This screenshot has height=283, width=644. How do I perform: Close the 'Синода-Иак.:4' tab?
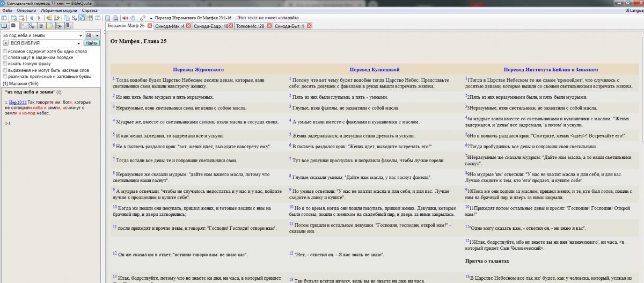[188, 26]
